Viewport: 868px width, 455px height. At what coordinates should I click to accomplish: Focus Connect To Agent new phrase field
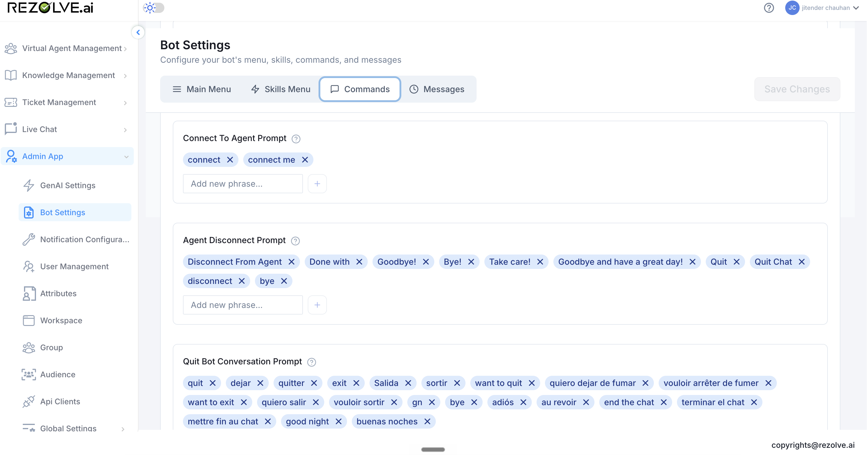pyautogui.click(x=243, y=183)
